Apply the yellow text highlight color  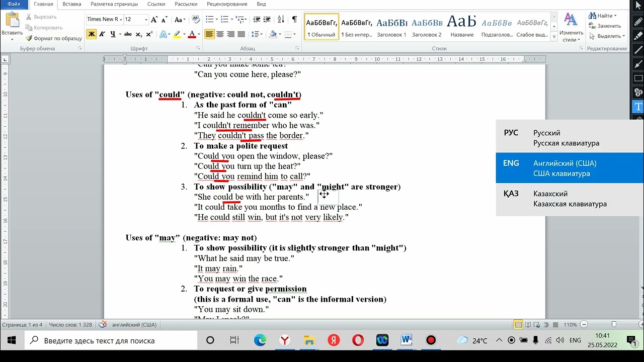[177, 34]
